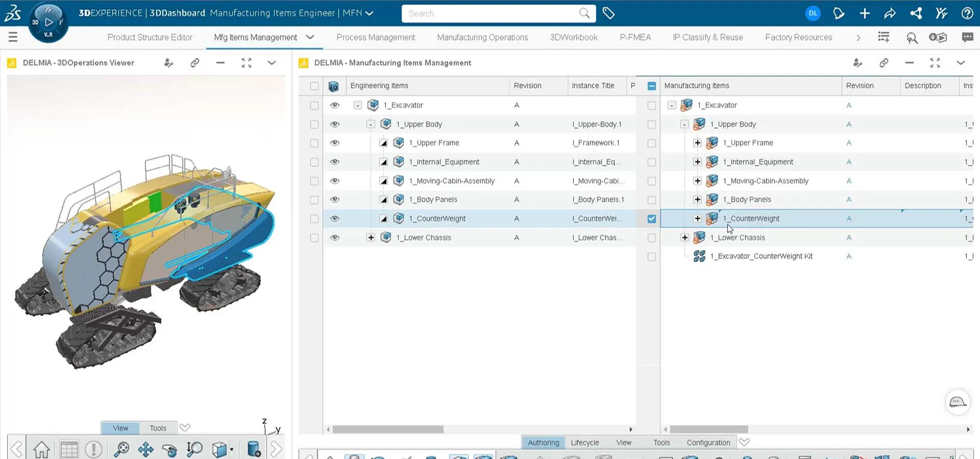Viewport: 980px width, 459px height.
Task: Check the 1_Excavator_CounterWeight Kit checkbox
Action: [x=652, y=257]
